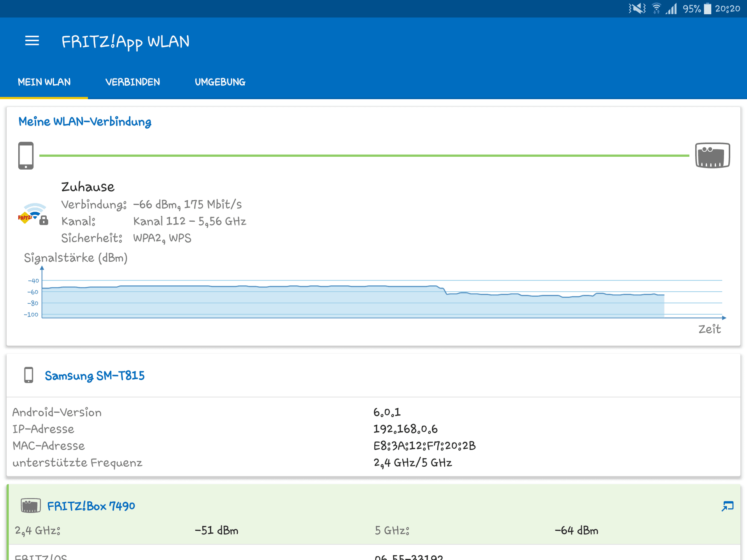Tap the MAC-Adresse label
This screenshot has height=560, width=747.
(49, 446)
